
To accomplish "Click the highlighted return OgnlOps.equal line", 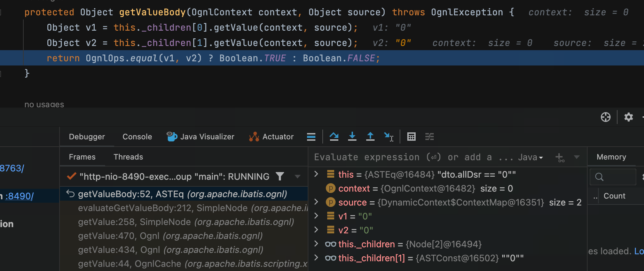I will (322, 58).
